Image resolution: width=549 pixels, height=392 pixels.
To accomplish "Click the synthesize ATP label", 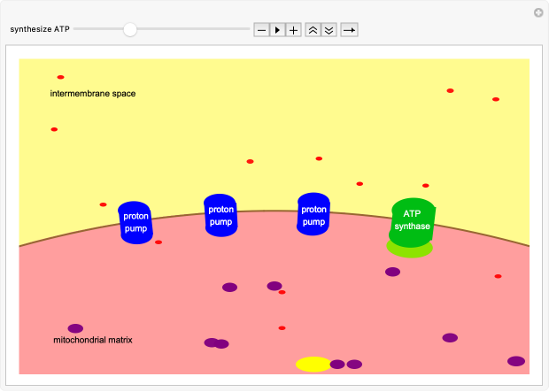I will pyautogui.click(x=39, y=29).
